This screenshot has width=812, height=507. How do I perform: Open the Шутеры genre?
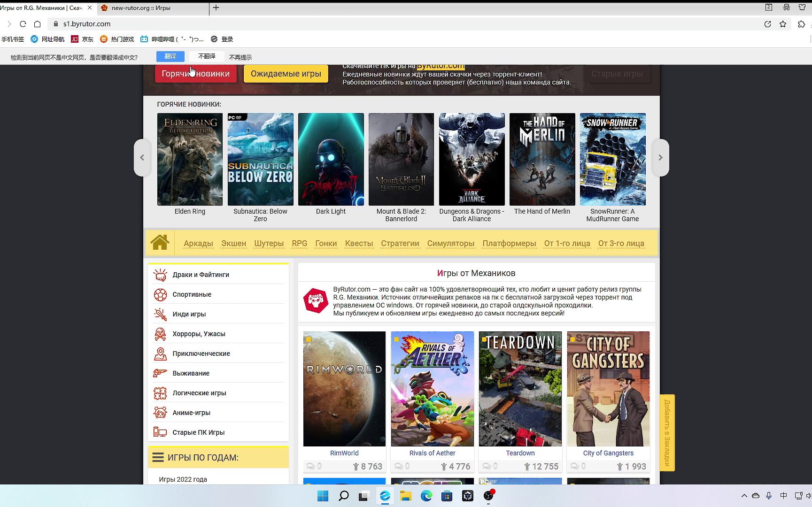tap(269, 243)
